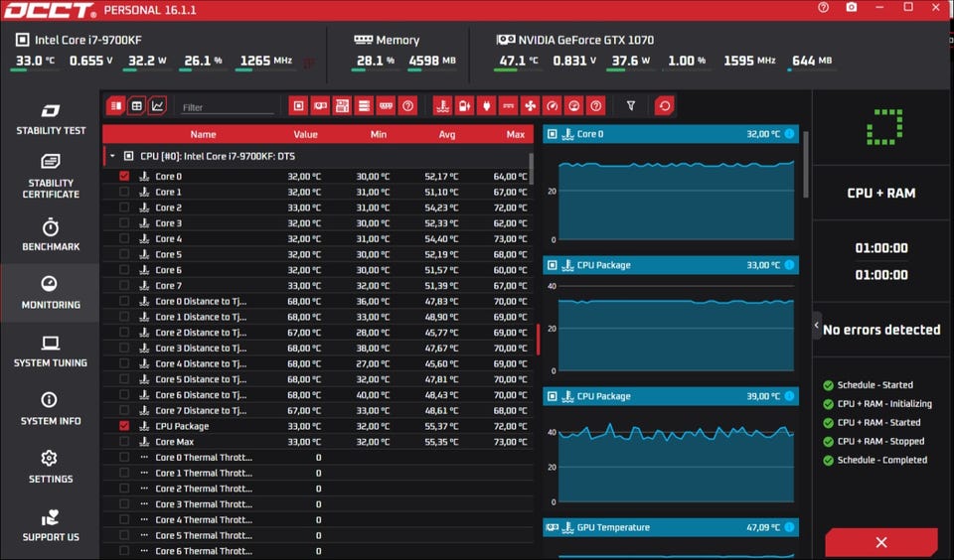954x560 pixels.
Task: Open the Stability Test section
Action: coord(50,118)
